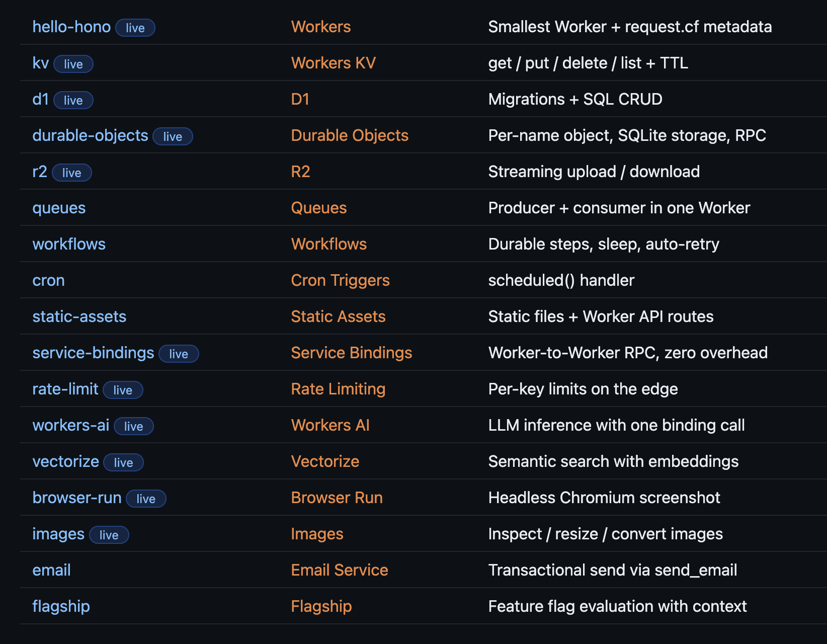Image resolution: width=827 pixels, height=644 pixels.
Task: Click 'Migrations + SQL CRUD' description
Action: pyautogui.click(x=575, y=99)
